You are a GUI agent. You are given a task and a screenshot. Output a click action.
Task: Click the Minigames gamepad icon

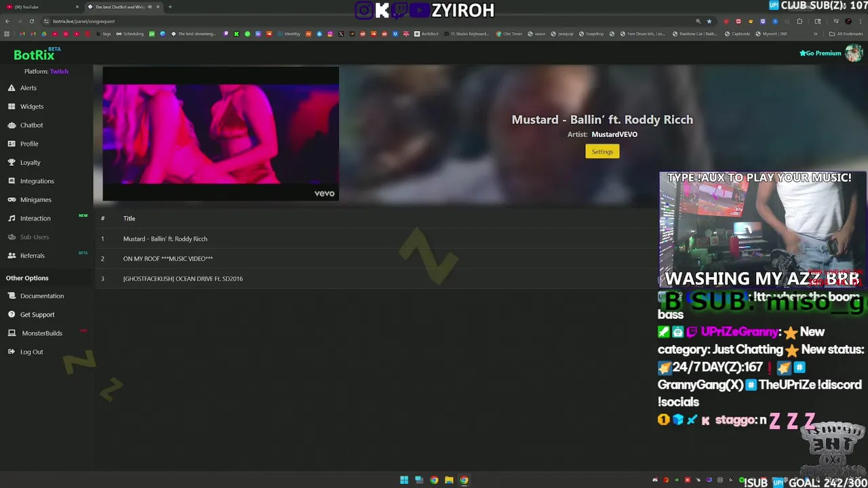(x=12, y=200)
